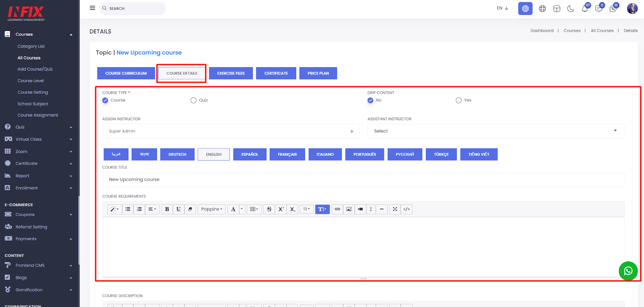Expand the Virtual Class sidebar menu
The height and width of the screenshot is (307, 644).
pos(39,139)
